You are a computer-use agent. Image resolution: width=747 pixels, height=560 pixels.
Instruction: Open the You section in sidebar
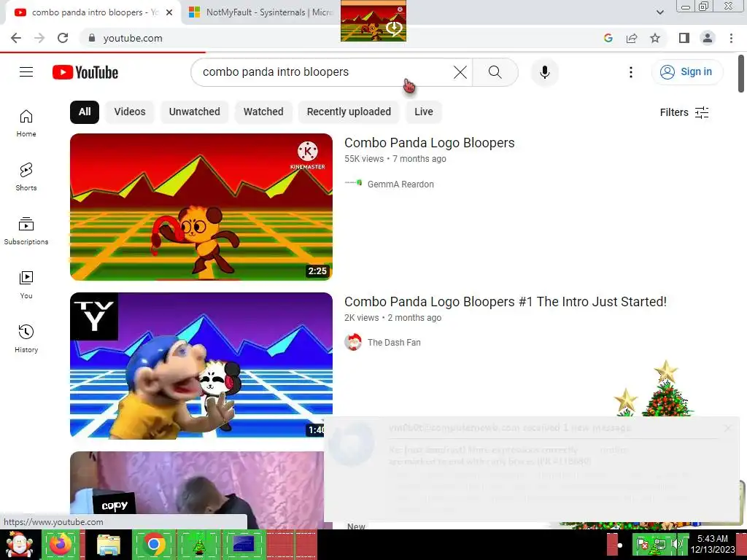coord(26,285)
